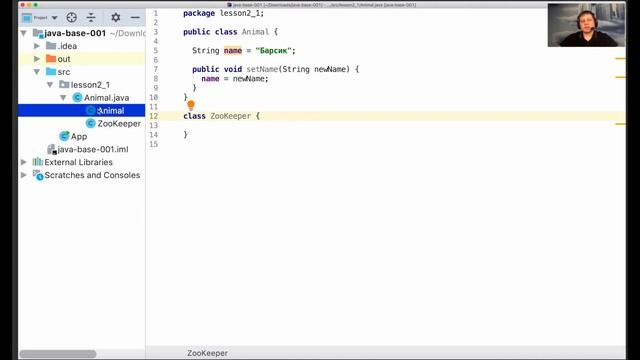Collapse the src folder

[x=37, y=72]
